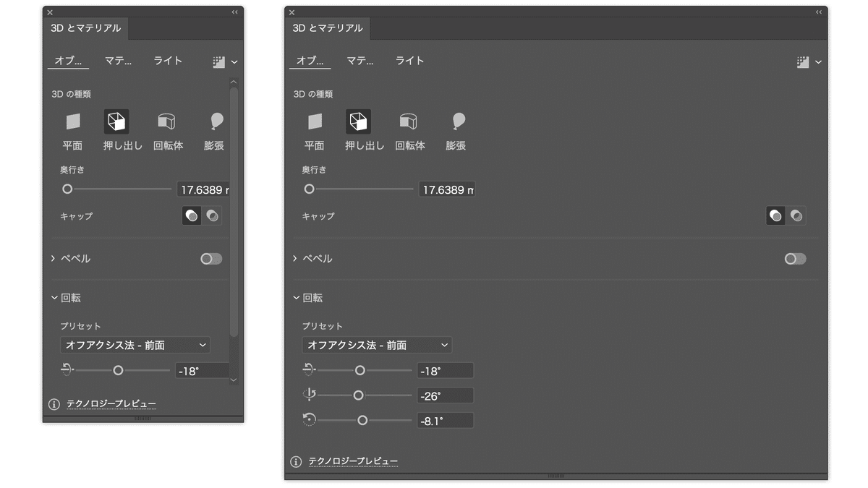Turn off cap (hollow) option in left panel
The image size is (868, 488).
pos(212,215)
